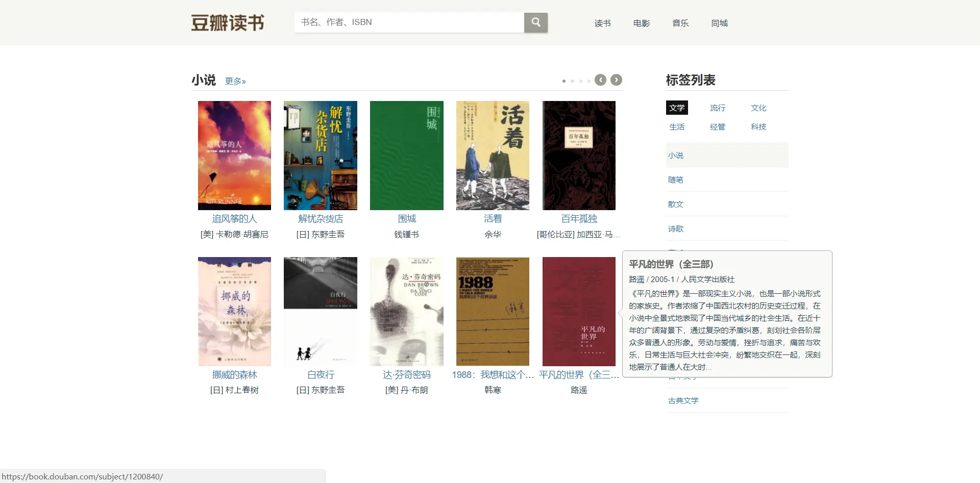Focus the 书名、作者、ISBN search field
This screenshot has width=980, height=483.
[409, 22]
